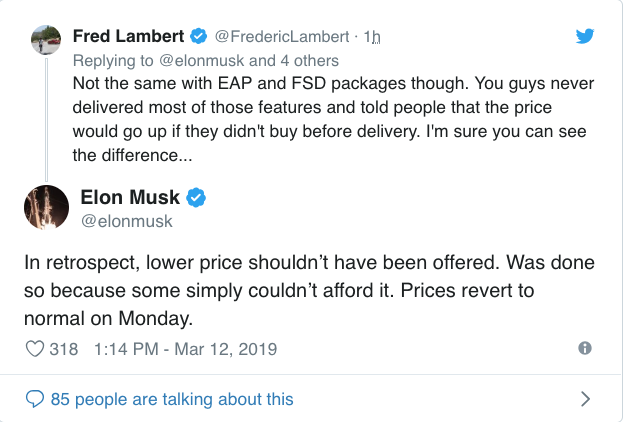This screenshot has width=624, height=422.
Task: Click Elon Musk's verified badge
Action: [196, 198]
